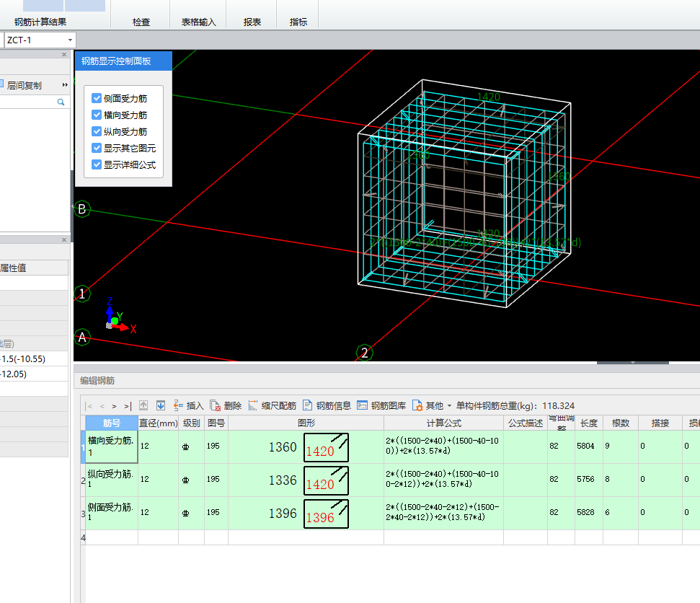Click shape thumbnail in 横向受力筋 row
Screen dimensions: 700x603
[327, 447]
